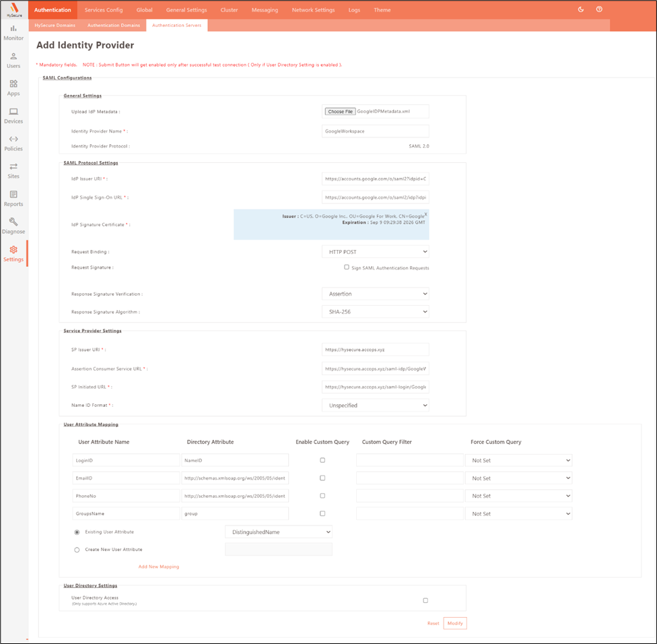657x644 pixels.
Task: Open the Monitor section in sidebar
Action: coord(13,32)
